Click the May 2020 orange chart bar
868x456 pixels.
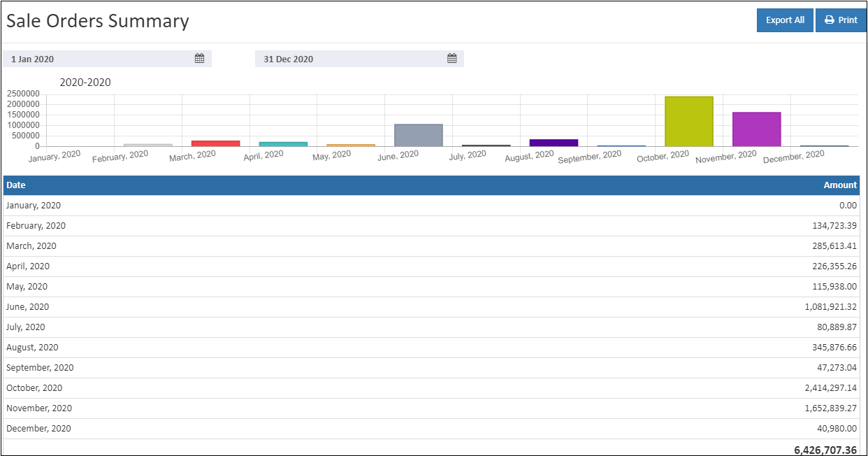click(351, 145)
